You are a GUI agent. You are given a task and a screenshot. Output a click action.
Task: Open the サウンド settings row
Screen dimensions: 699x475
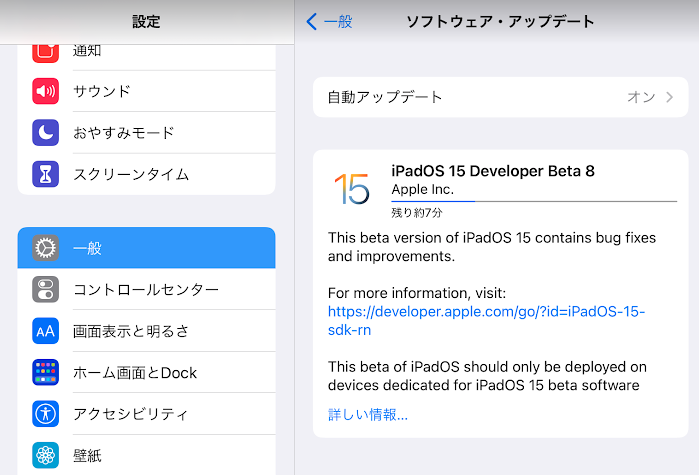(x=146, y=91)
